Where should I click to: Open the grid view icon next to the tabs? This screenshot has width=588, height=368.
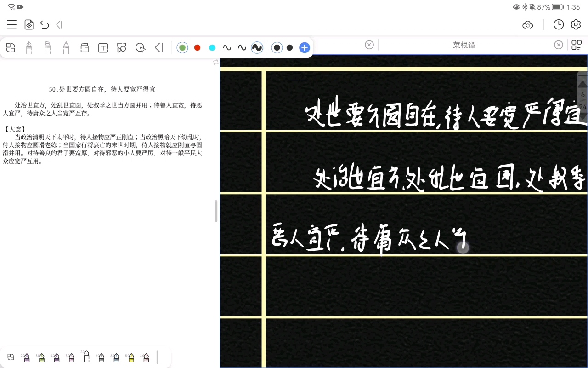click(576, 45)
